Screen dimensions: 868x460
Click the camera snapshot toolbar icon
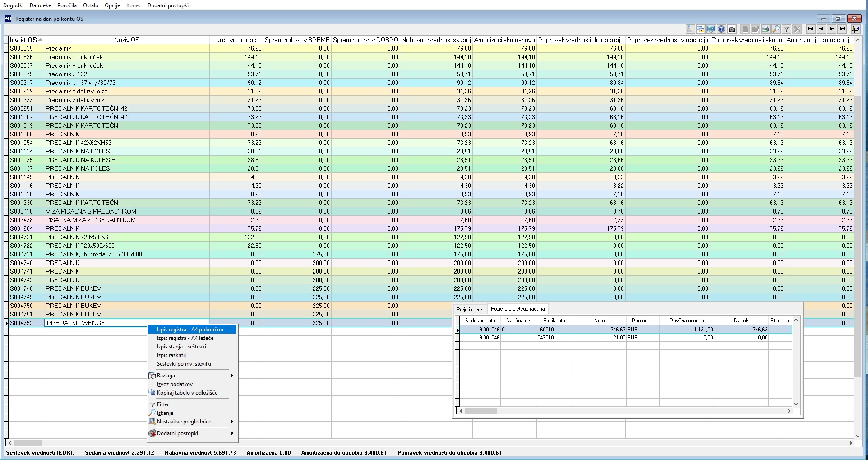coord(732,29)
